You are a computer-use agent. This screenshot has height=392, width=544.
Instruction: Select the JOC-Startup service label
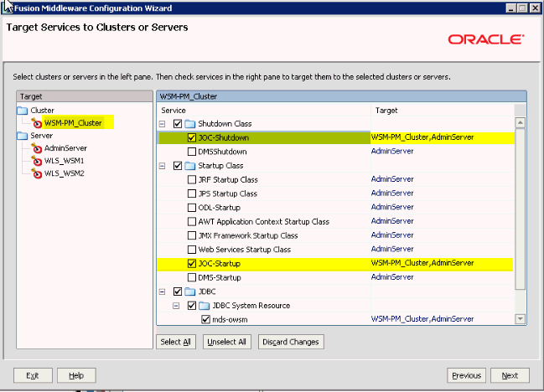(x=220, y=263)
